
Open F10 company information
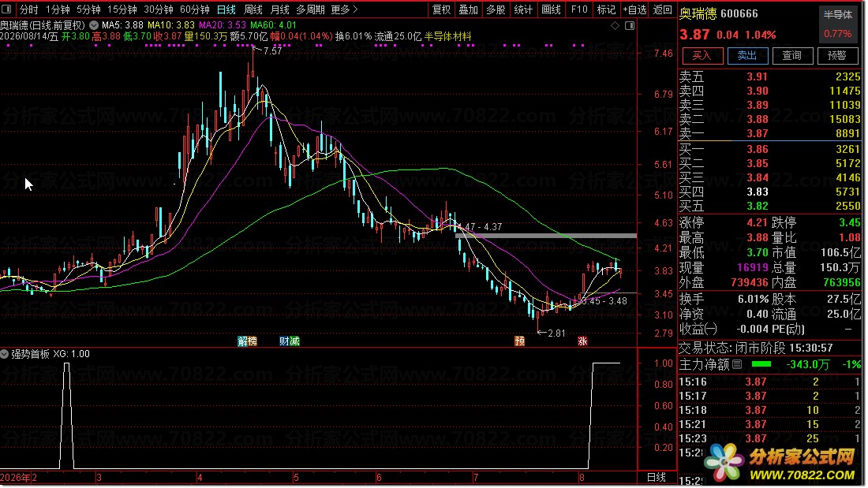point(579,9)
